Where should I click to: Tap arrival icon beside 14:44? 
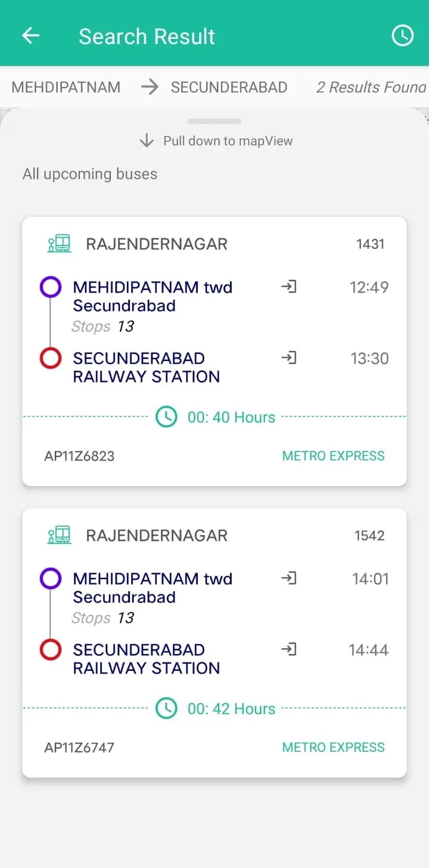coord(289,649)
